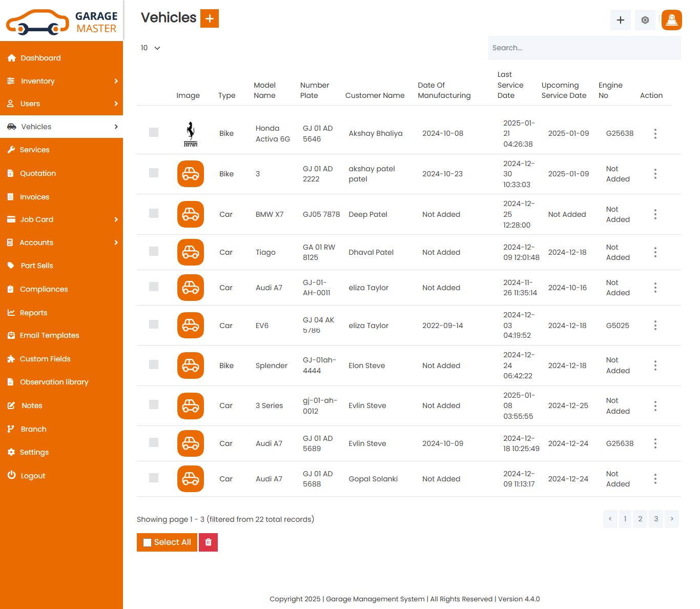Click the delete trash icon next to Select All
This screenshot has width=700, height=609.
[x=208, y=542]
